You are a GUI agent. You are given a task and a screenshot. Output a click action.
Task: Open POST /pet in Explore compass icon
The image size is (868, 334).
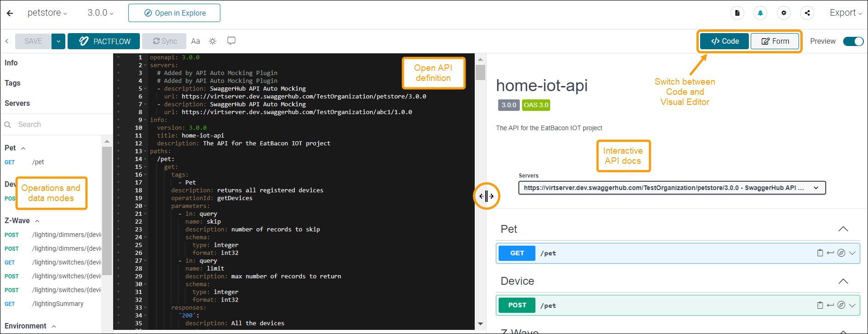click(x=841, y=305)
